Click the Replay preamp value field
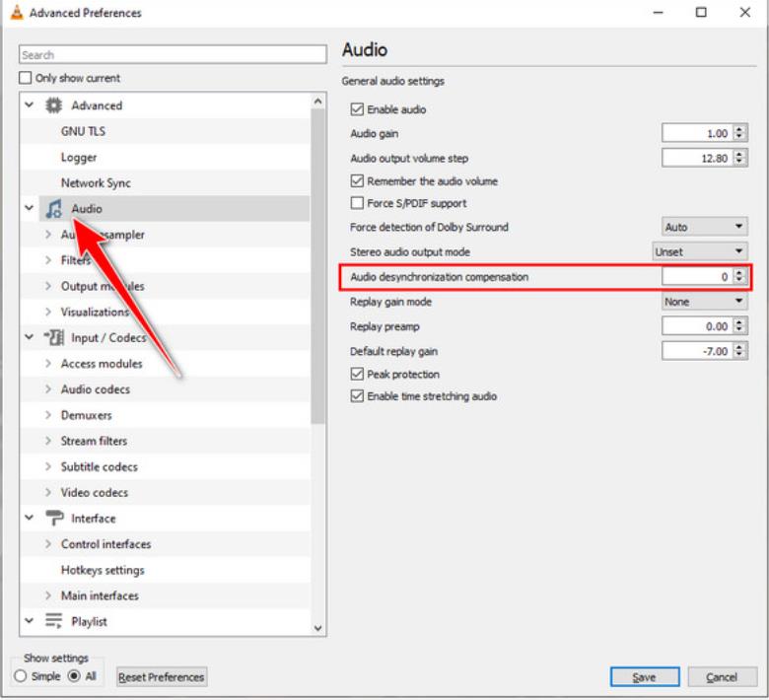 pyautogui.click(x=697, y=326)
